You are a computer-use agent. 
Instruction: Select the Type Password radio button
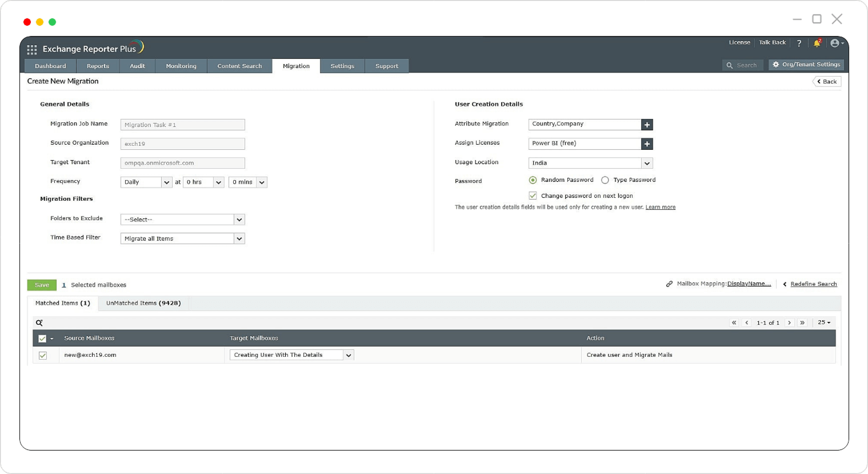click(605, 180)
